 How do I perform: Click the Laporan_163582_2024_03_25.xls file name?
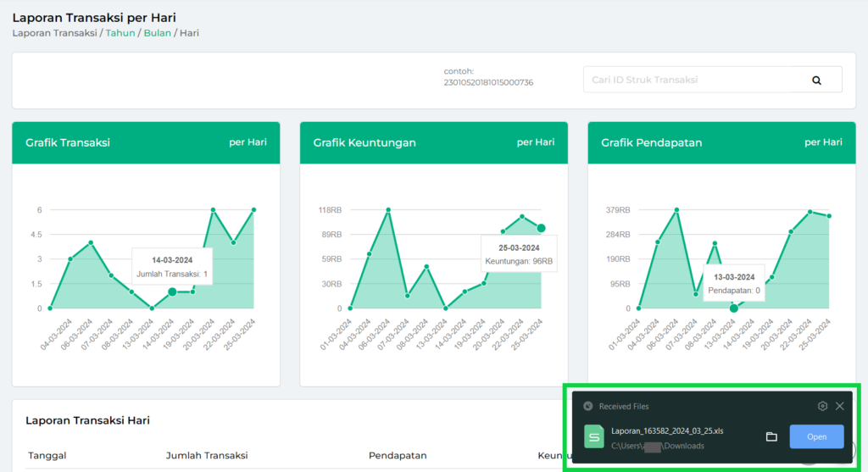pyautogui.click(x=667, y=430)
